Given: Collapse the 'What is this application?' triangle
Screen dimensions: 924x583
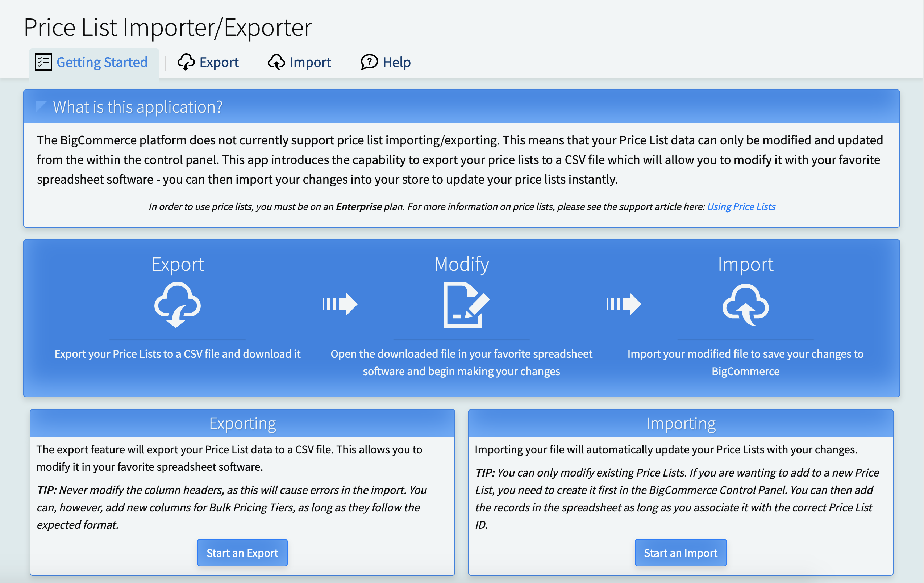Looking at the screenshot, I should (x=41, y=106).
